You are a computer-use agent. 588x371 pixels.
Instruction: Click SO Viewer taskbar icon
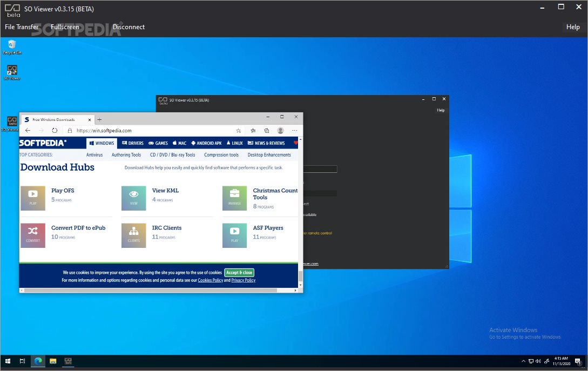coord(68,361)
